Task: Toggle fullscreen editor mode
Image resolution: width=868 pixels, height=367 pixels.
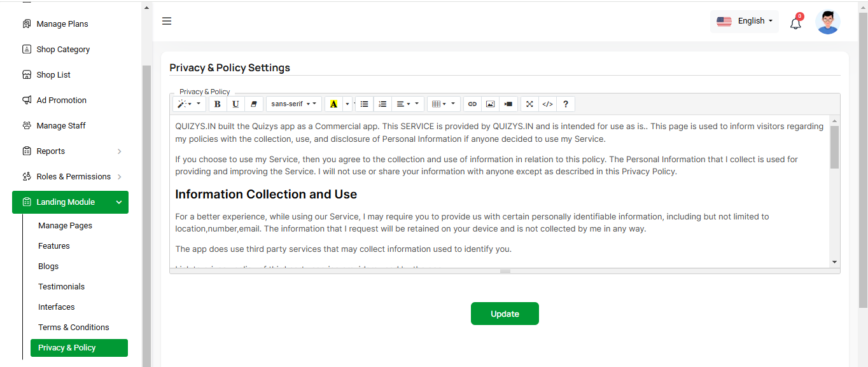Action: pyautogui.click(x=529, y=104)
